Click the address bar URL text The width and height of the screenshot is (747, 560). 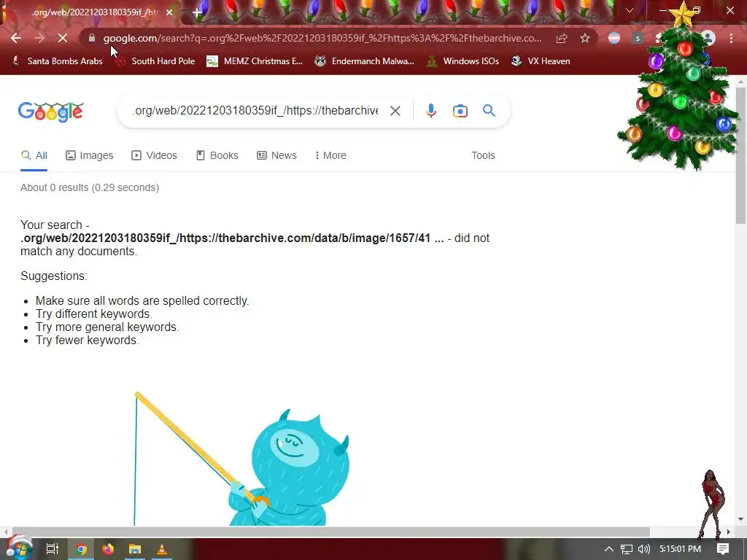322,38
